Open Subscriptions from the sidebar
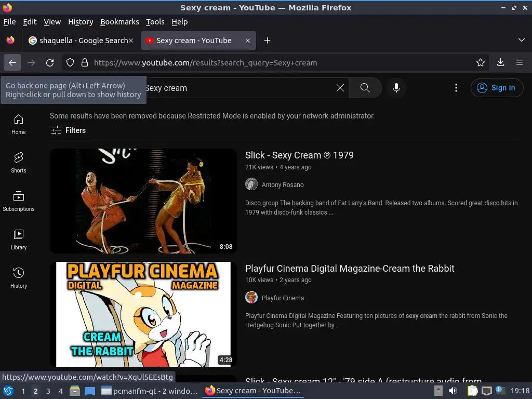Image resolution: width=532 pixels, height=399 pixels. point(19,201)
